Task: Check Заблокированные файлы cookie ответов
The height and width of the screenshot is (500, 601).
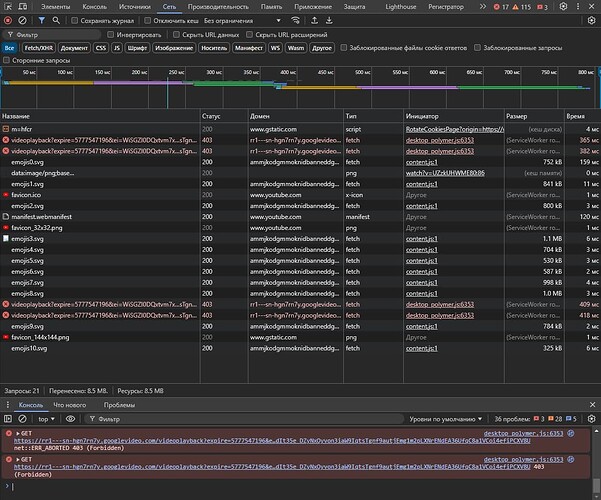Action: (343, 48)
